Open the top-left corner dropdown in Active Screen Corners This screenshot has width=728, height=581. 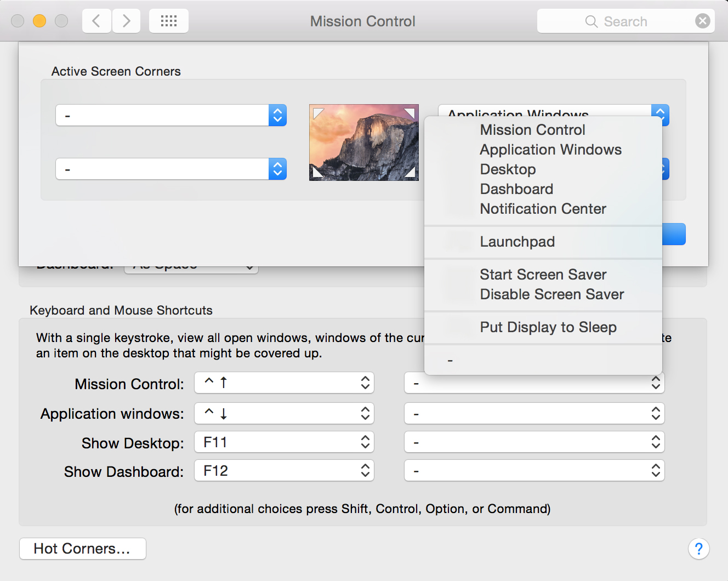click(x=171, y=115)
